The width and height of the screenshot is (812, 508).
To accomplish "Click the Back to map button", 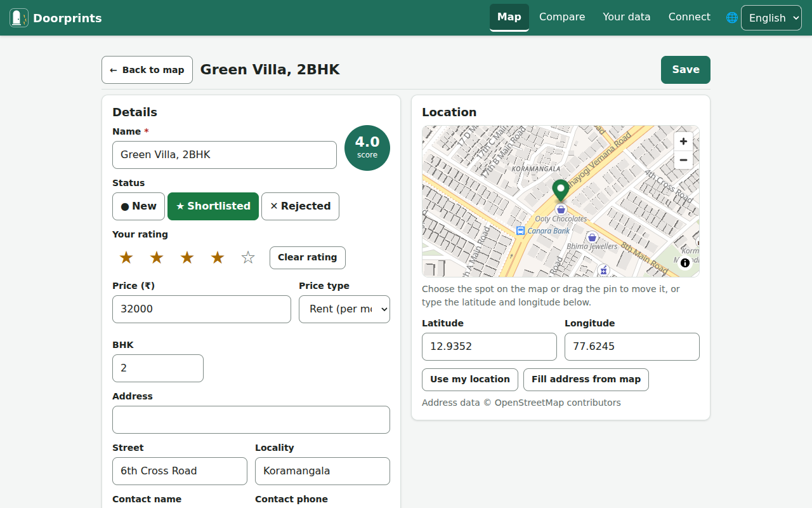I will tap(147, 70).
